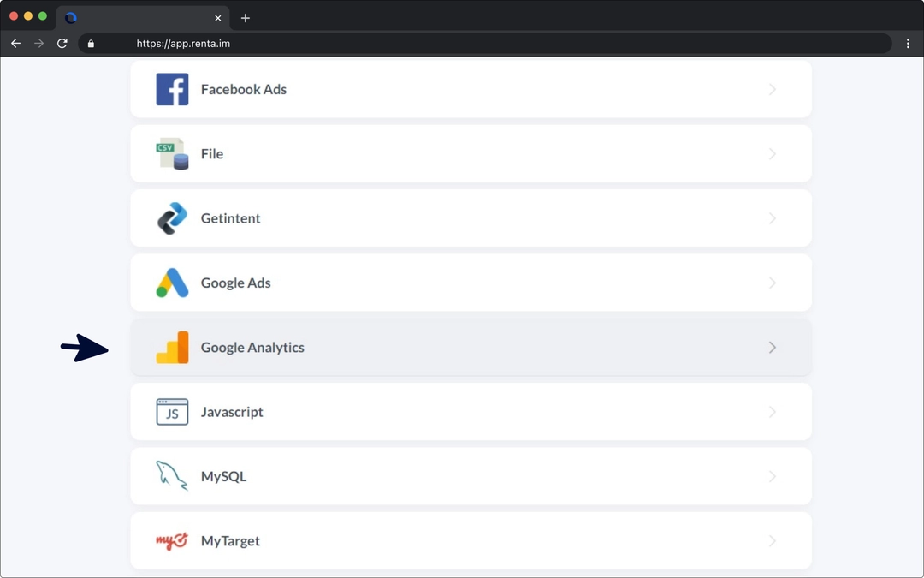Click the green fullscreen window button
This screenshot has height=578, width=924.
pyautogui.click(x=43, y=16)
